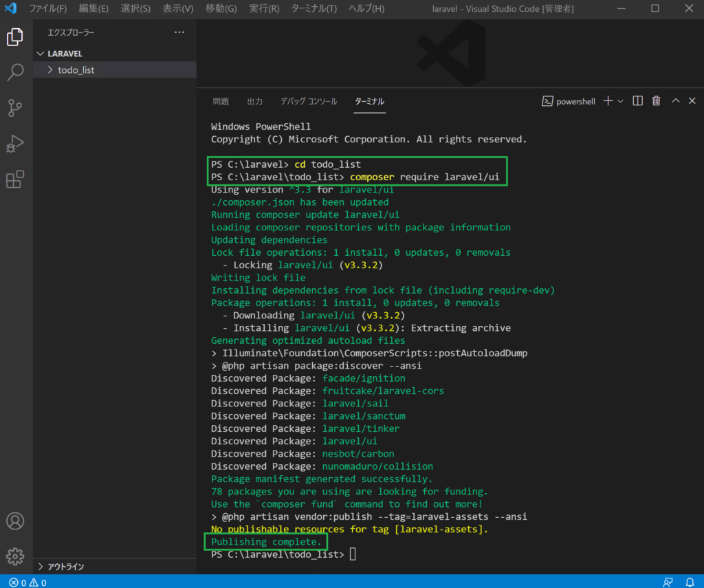
Task: Click 'Package manifest generated successfully.' line
Action: click(322, 479)
